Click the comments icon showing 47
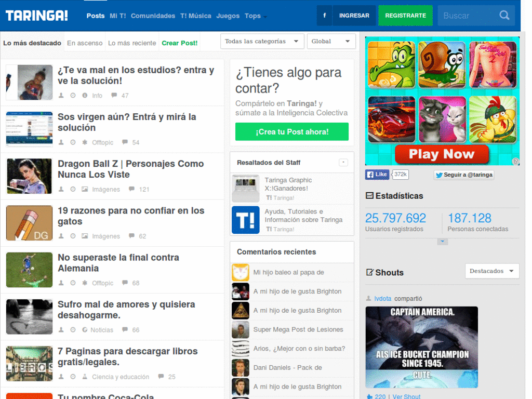Screen dimensions: 532x399 point(114,96)
